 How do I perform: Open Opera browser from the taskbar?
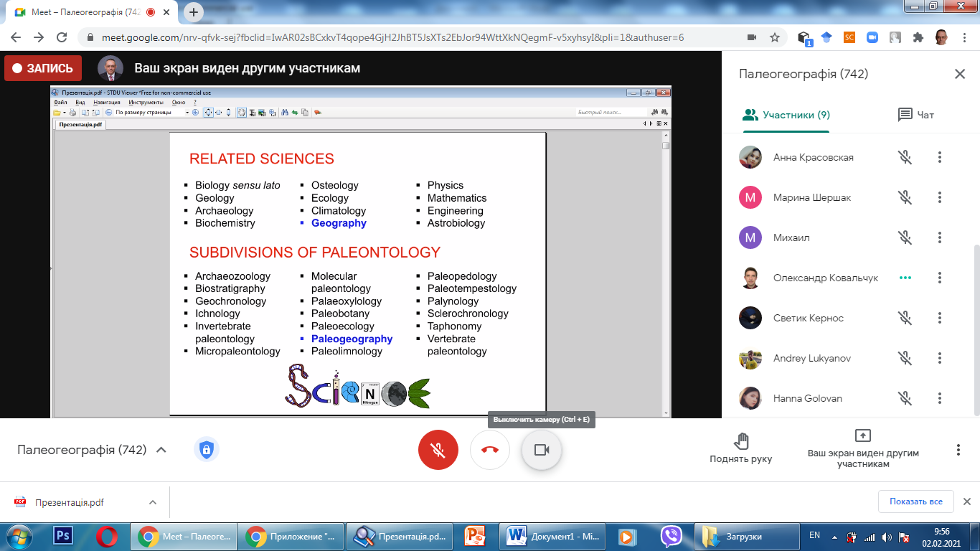click(107, 536)
